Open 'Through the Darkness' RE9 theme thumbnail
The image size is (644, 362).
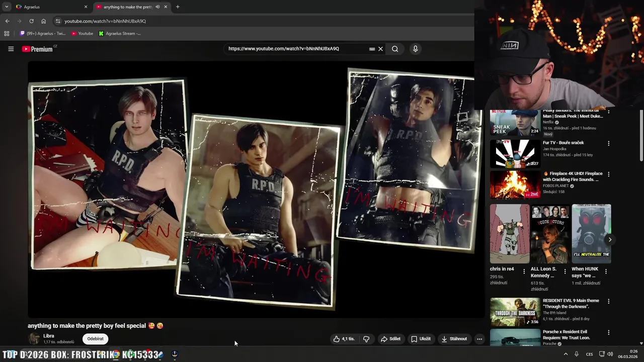click(x=515, y=312)
